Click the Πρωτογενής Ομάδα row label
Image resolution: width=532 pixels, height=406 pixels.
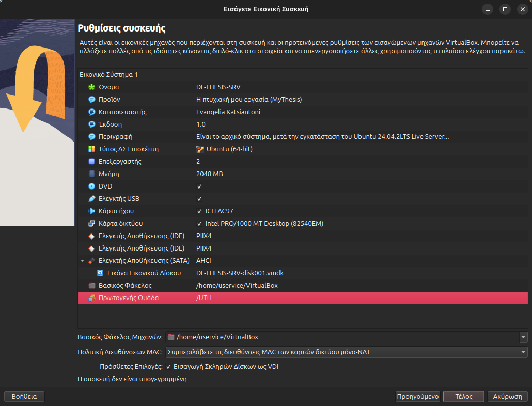coord(129,298)
